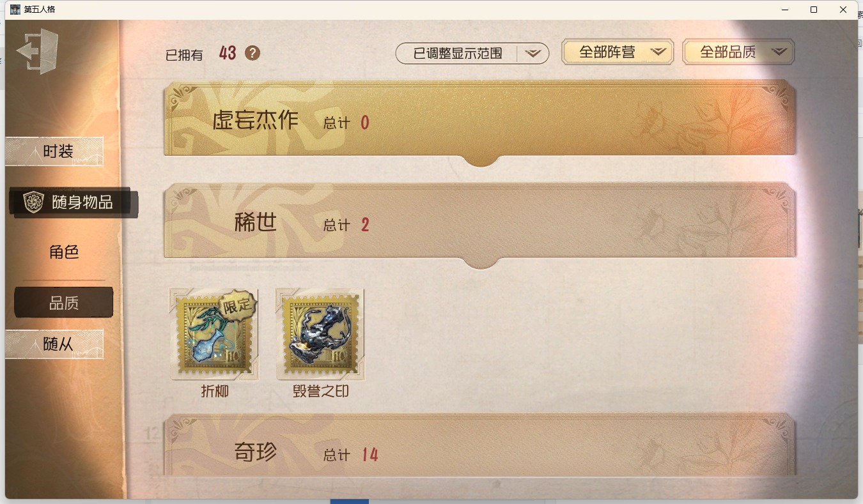This screenshot has height=504, width=863.
Task: Click the 随身物品 tab
Action: (74, 202)
